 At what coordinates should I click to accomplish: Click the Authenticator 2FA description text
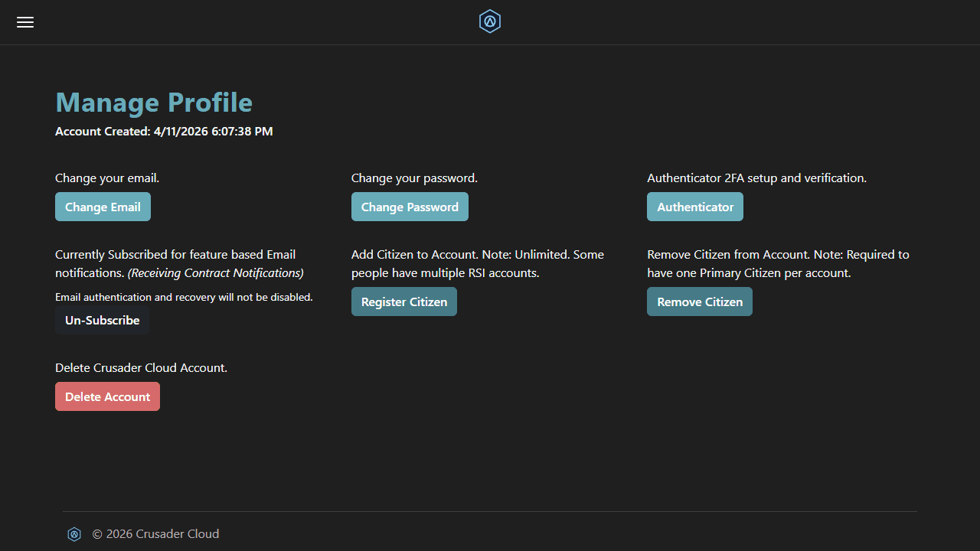(x=756, y=178)
